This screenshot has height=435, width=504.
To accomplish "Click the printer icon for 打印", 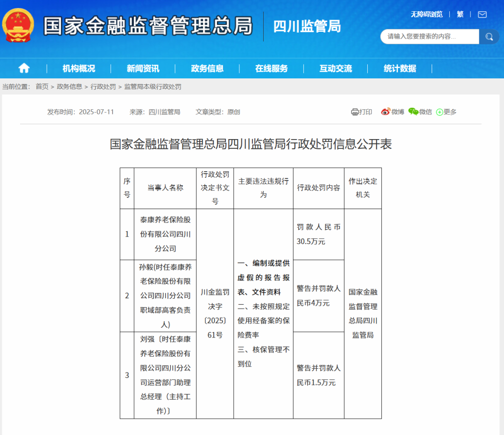I will [355, 112].
